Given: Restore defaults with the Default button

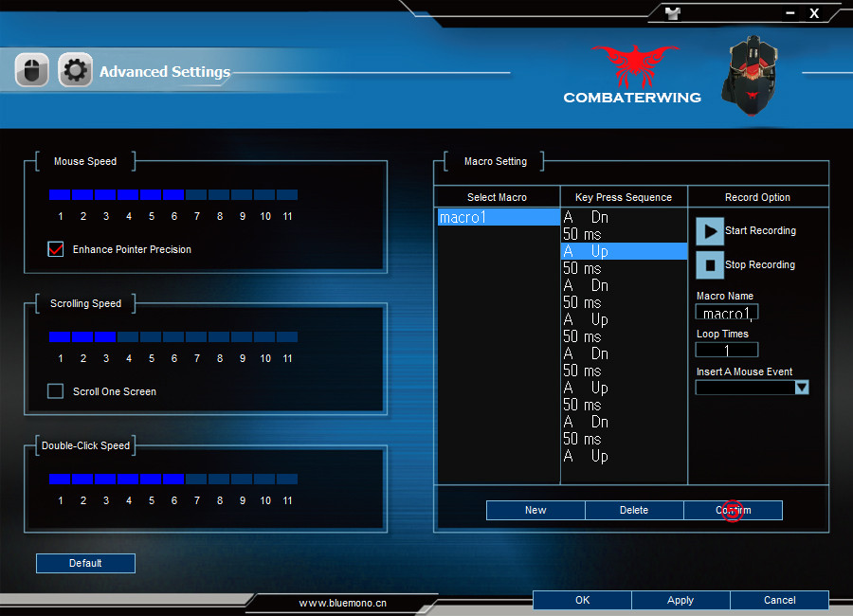Looking at the screenshot, I should point(85,563).
